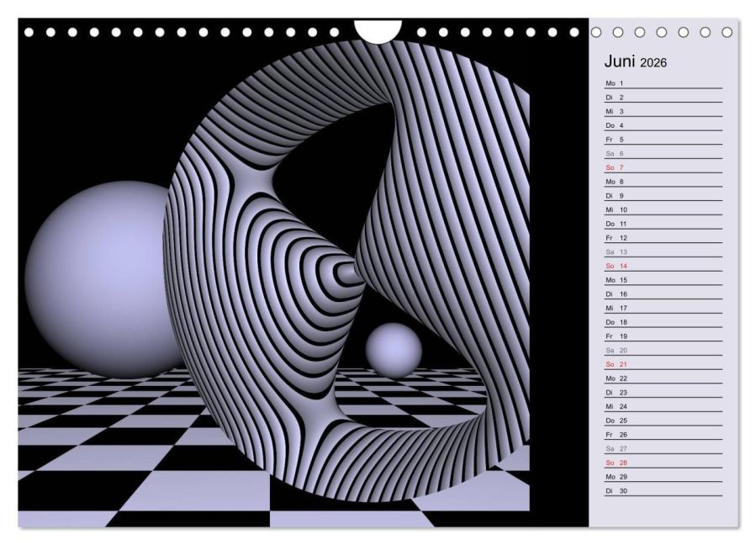Select the 'Mo 22' date row

click(663, 378)
